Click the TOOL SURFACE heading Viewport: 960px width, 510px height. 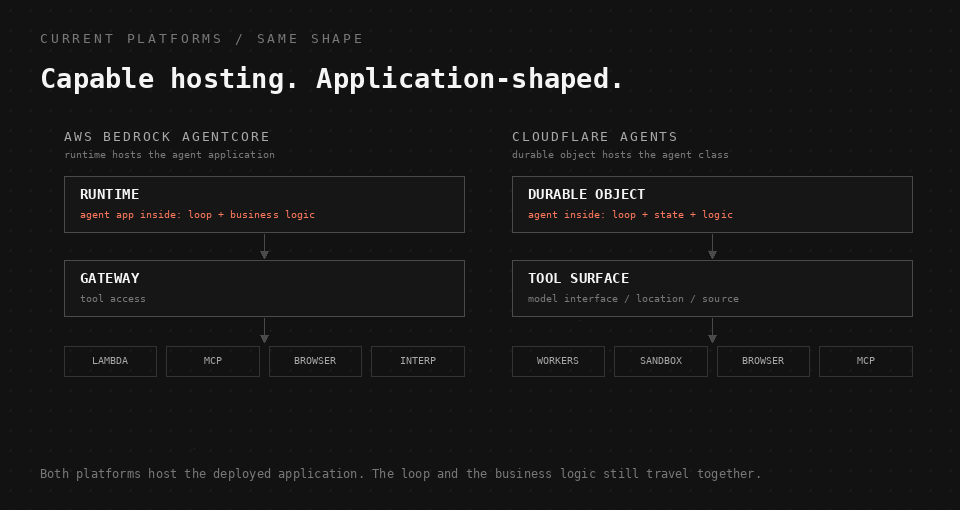coord(579,278)
